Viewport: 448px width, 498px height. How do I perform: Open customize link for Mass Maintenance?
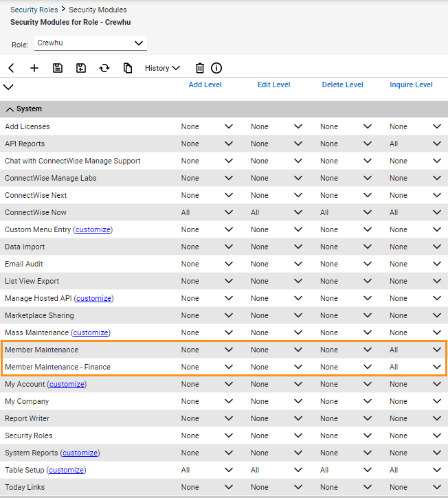[x=91, y=332]
